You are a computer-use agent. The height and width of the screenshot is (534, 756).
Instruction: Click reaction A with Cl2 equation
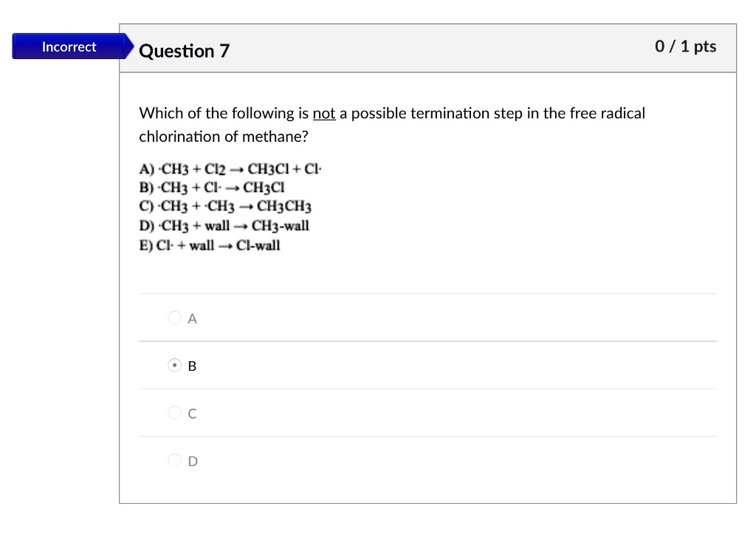tap(231, 169)
